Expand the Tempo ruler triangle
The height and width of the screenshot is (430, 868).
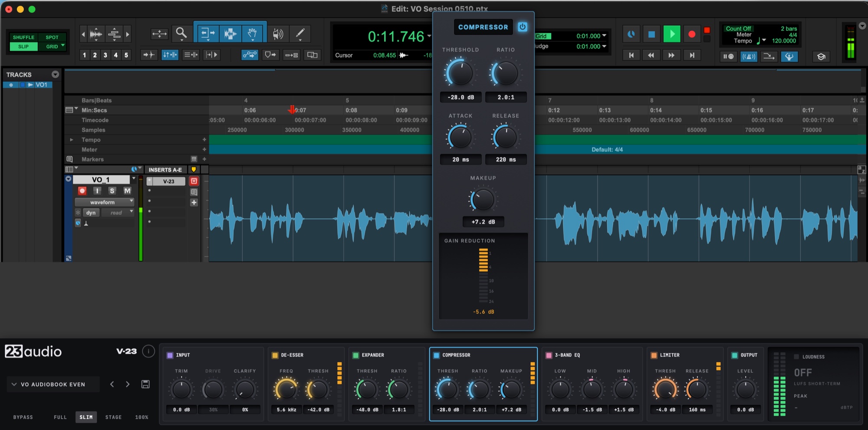click(x=72, y=140)
